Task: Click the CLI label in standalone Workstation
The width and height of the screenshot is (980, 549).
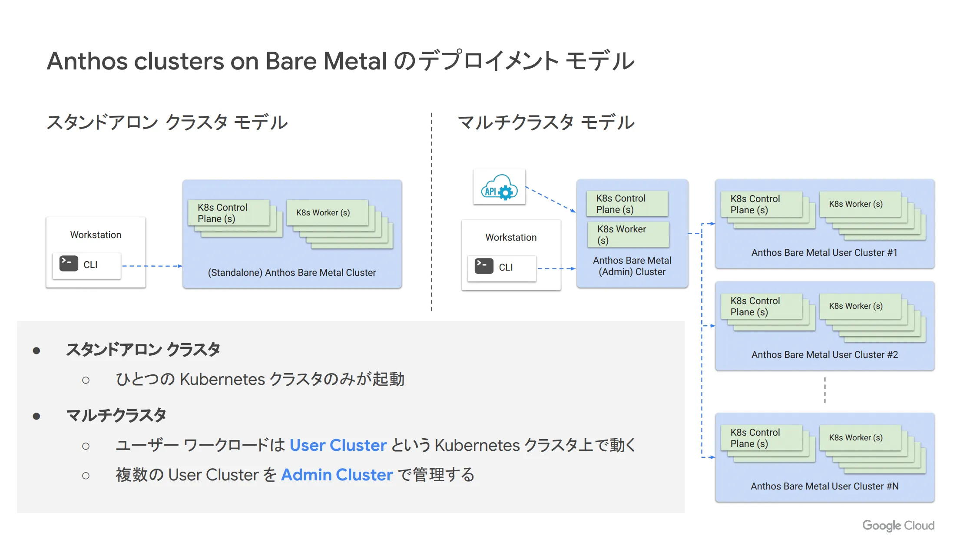Action: pos(90,265)
